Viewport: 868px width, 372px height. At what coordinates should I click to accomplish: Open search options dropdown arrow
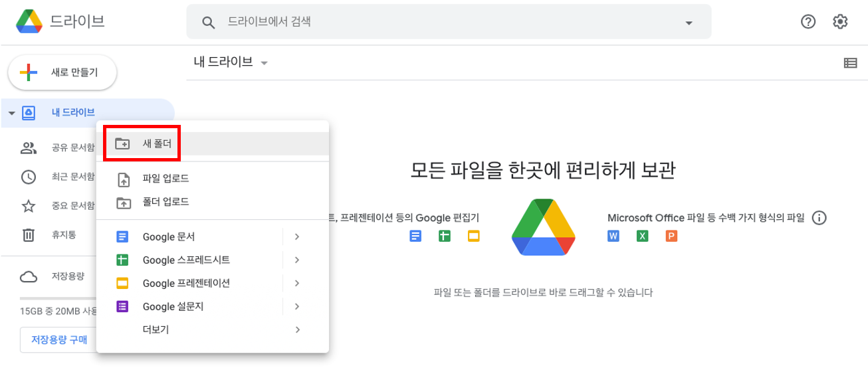689,23
